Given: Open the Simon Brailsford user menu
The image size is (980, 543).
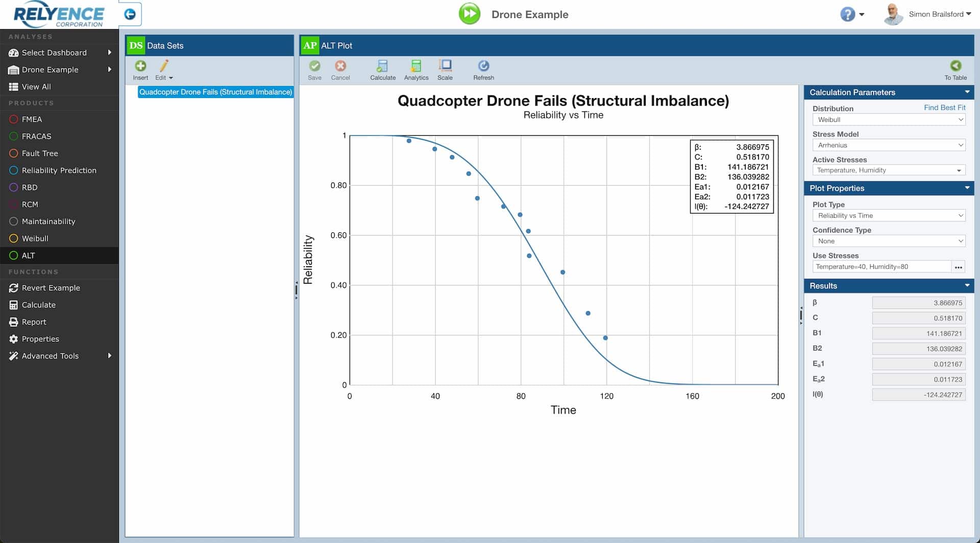Looking at the screenshot, I should pos(939,14).
